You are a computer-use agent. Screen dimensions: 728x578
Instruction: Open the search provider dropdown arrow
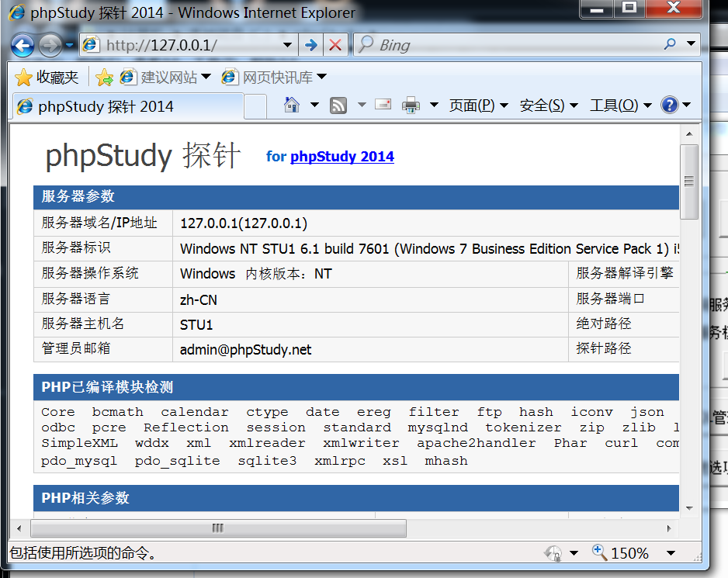click(x=691, y=43)
